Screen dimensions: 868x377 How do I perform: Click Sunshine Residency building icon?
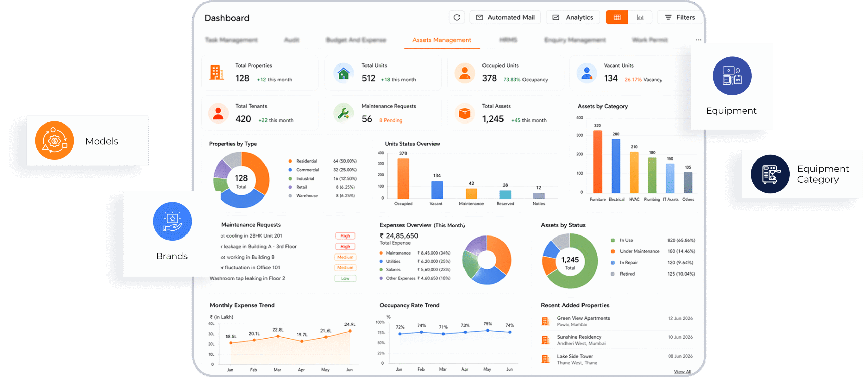click(545, 340)
